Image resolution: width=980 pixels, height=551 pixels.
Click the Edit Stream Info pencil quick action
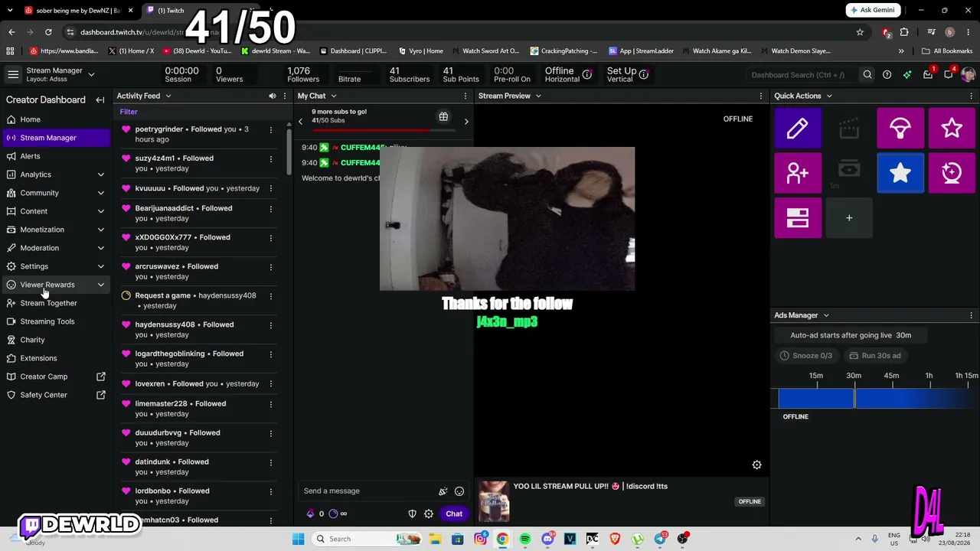(x=798, y=129)
